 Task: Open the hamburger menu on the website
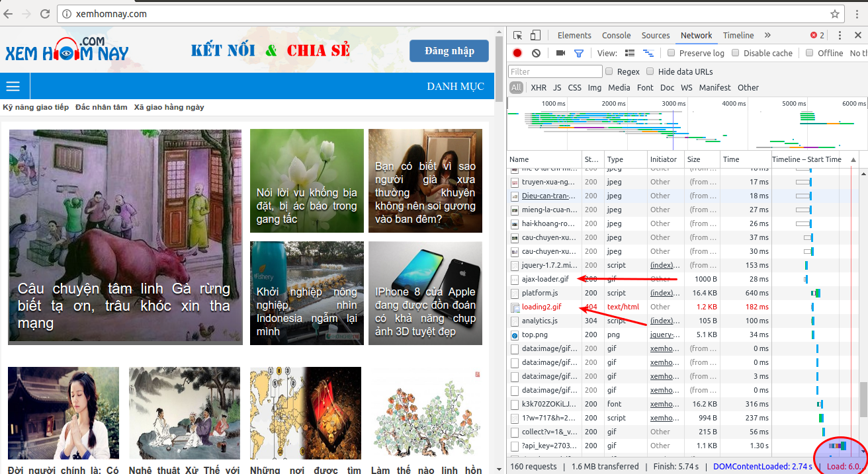click(x=13, y=87)
